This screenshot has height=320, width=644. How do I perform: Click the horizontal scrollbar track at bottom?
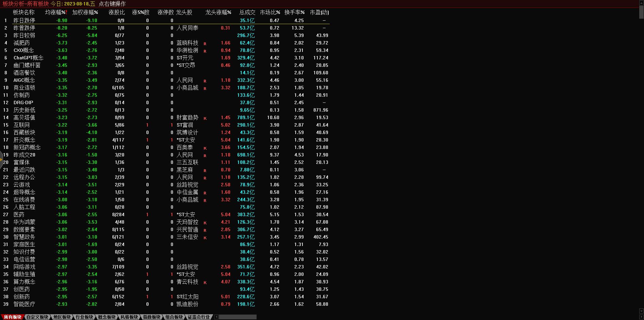(x=238, y=317)
